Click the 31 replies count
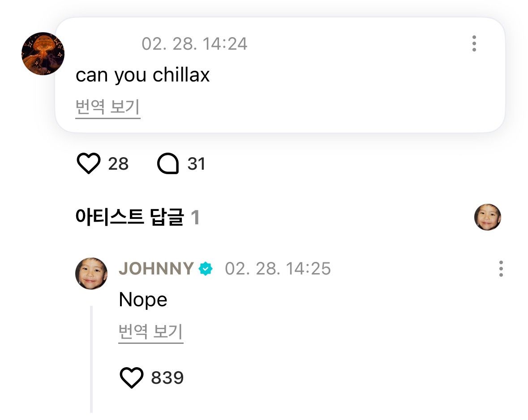 coord(196,164)
